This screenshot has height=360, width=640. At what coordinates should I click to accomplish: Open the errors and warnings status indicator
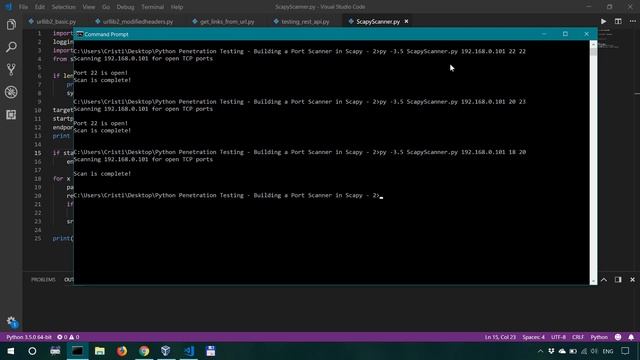click(x=68, y=337)
